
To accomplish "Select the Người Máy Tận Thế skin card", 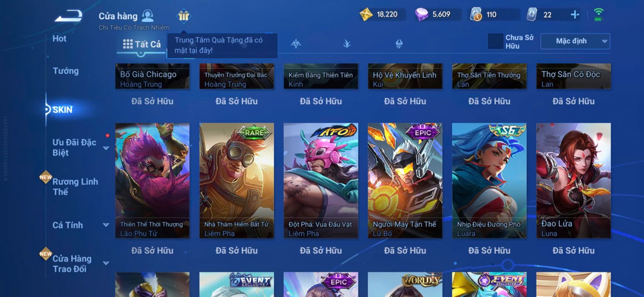I will tap(405, 181).
